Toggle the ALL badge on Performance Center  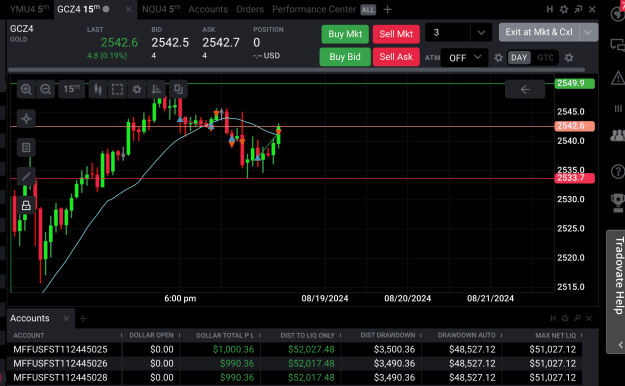(368, 10)
